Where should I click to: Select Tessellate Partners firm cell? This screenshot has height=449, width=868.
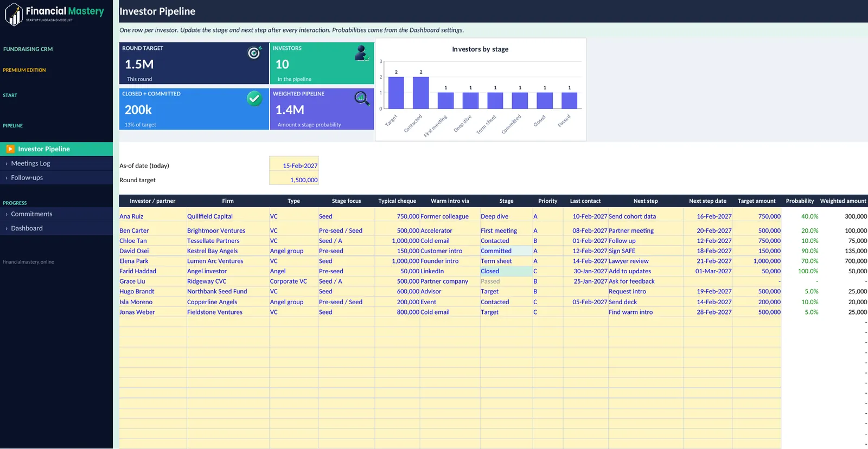click(228, 241)
